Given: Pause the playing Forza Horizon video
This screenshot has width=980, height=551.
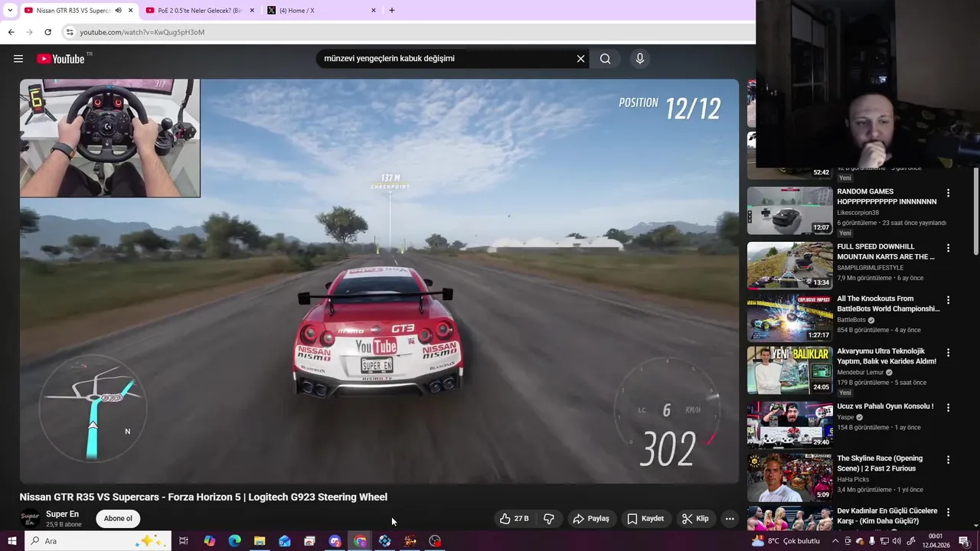Looking at the screenshot, I should pos(379,281).
